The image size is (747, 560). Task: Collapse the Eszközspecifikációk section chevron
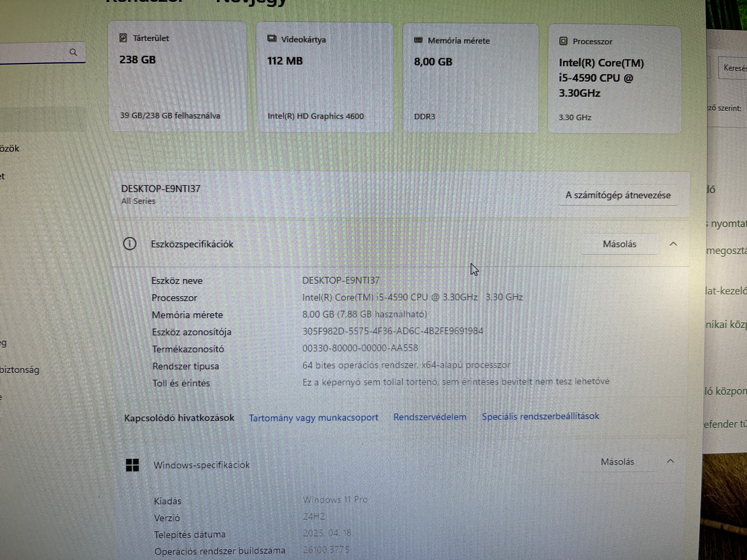[x=673, y=244]
